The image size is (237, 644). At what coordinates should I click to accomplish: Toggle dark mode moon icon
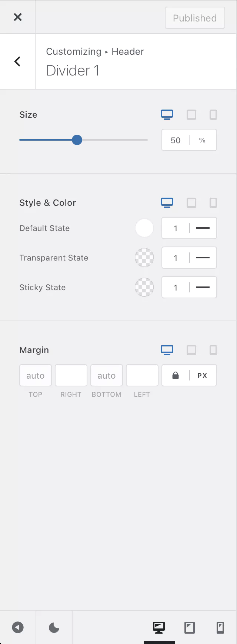tap(54, 628)
